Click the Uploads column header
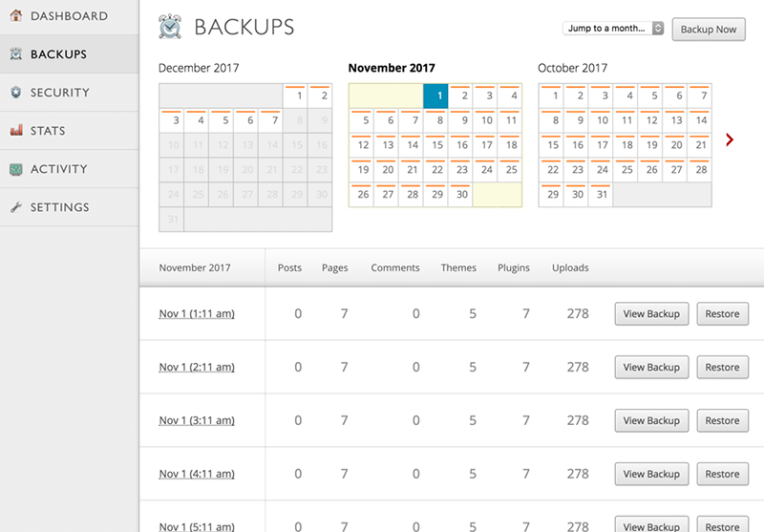This screenshot has width=764, height=532. point(570,268)
